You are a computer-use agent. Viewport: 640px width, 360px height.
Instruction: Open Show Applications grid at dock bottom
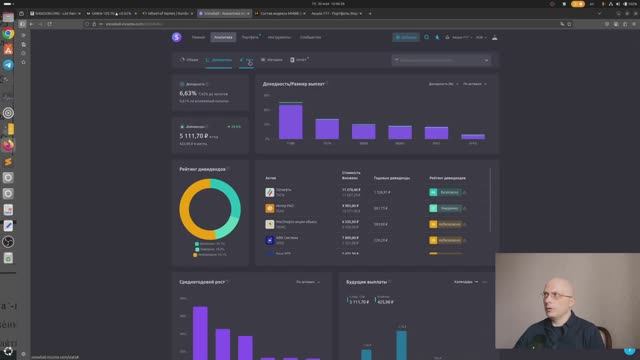[x=8, y=351]
